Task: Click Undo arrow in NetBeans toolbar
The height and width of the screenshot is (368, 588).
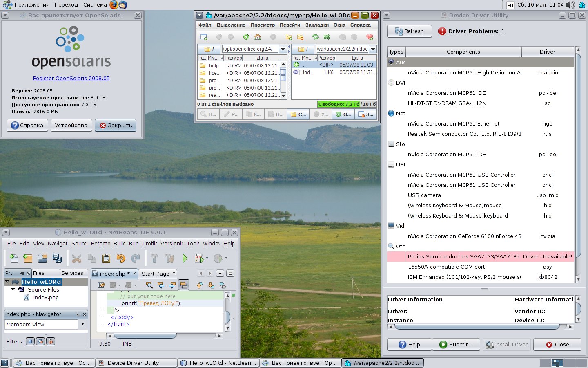Action: coord(120,258)
